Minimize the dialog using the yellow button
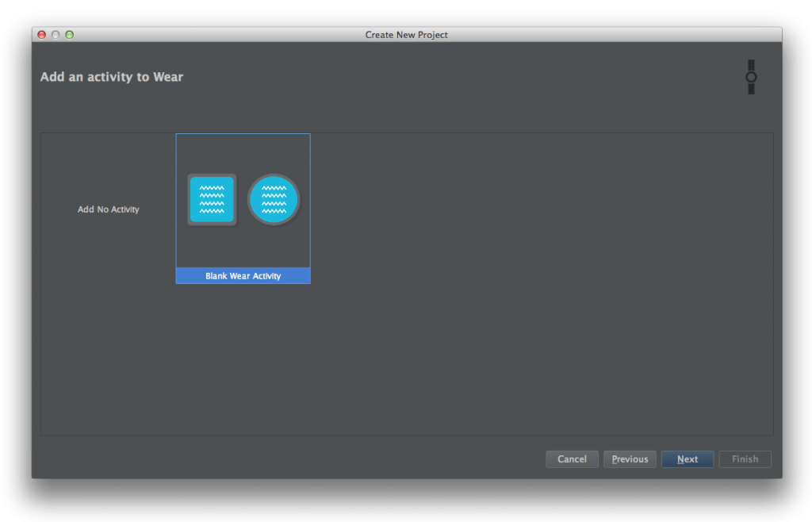The width and height of the screenshot is (812, 522). pyautogui.click(x=56, y=35)
